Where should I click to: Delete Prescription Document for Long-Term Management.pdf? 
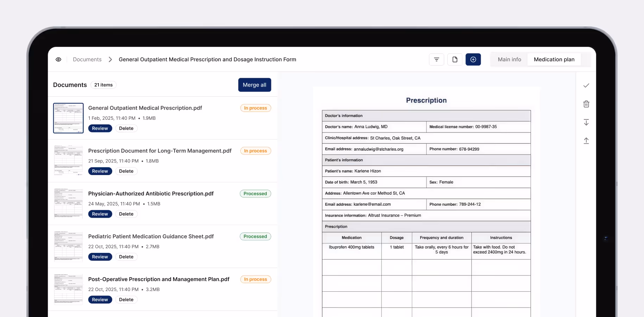(126, 171)
